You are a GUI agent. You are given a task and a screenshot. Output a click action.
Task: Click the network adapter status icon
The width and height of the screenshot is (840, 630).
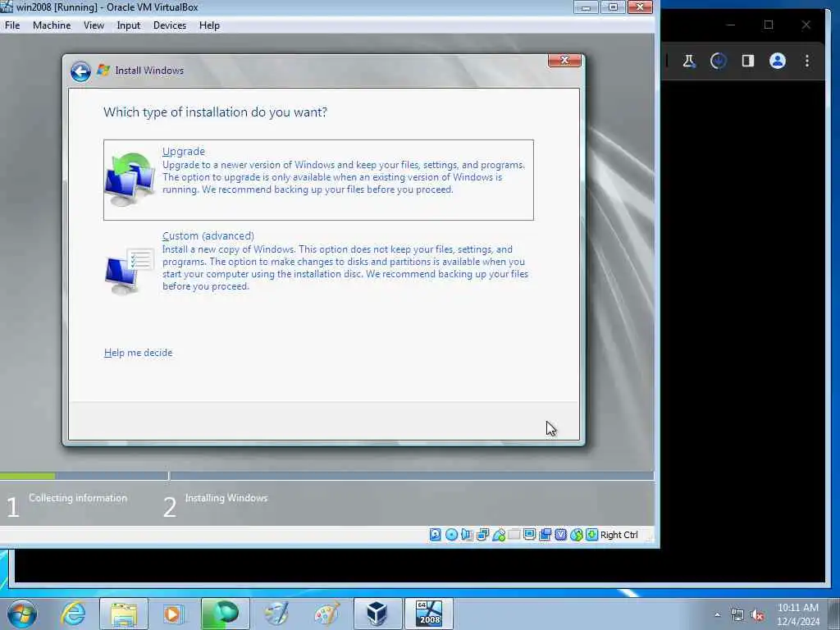coord(482,535)
